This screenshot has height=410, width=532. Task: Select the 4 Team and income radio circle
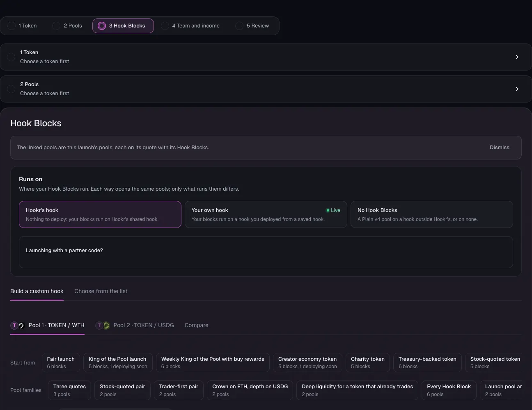pos(165,26)
